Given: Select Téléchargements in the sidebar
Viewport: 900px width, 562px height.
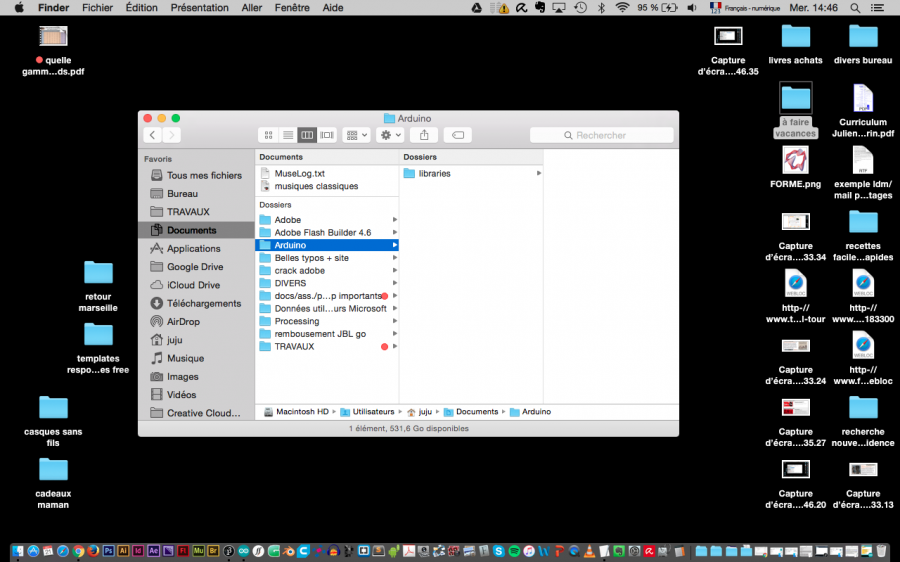Looking at the screenshot, I should (x=203, y=303).
